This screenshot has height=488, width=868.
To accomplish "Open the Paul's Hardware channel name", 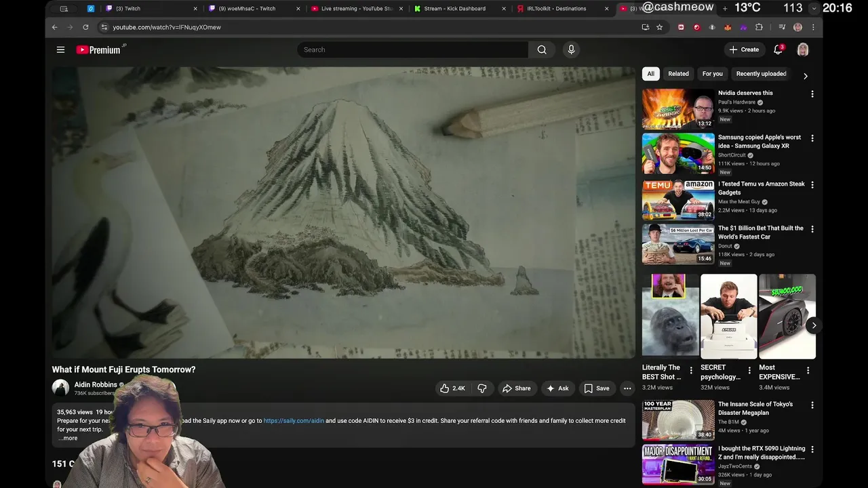I will (x=736, y=102).
